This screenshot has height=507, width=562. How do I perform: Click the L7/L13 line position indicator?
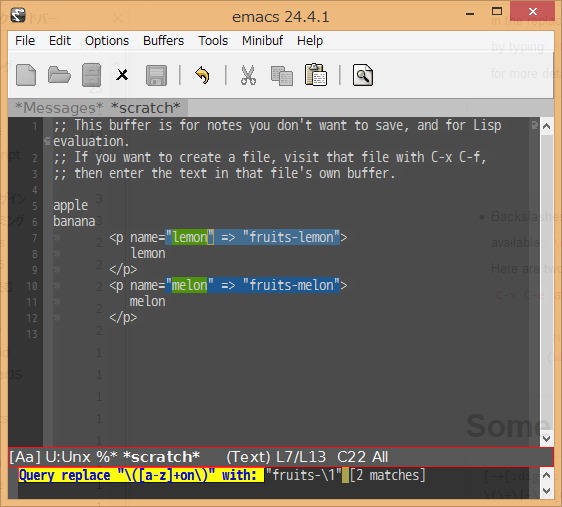coord(301,457)
